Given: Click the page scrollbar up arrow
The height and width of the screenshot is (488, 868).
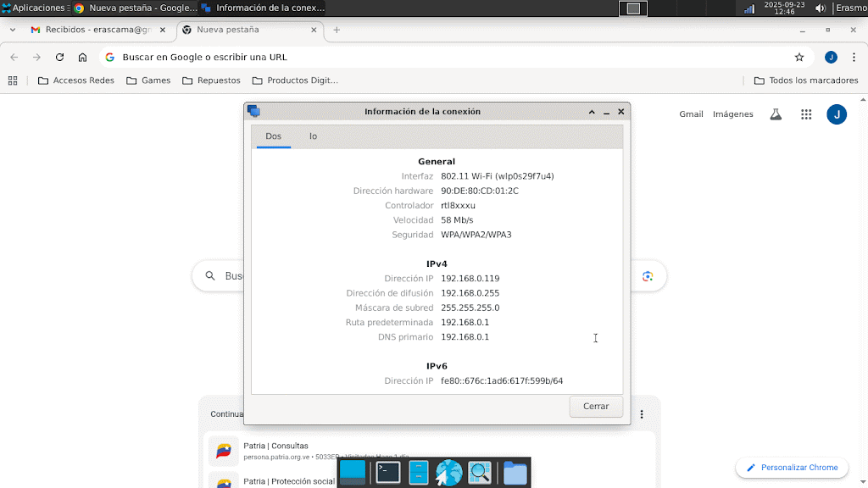Looking at the screenshot, I should (x=863, y=100).
